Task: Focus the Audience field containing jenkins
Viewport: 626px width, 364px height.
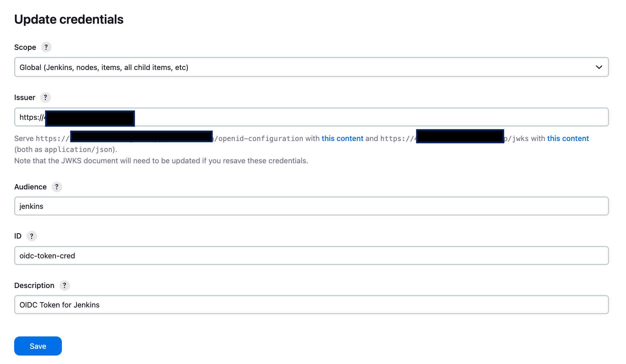Action: [x=311, y=206]
